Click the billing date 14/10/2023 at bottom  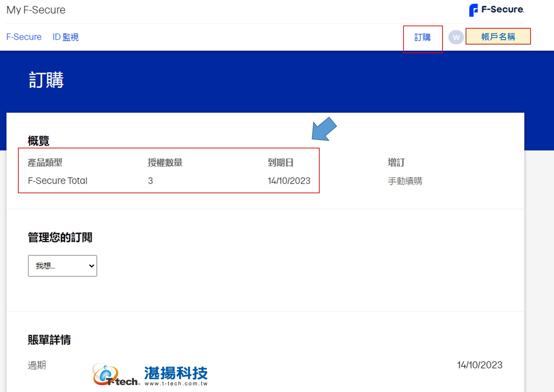point(479,365)
